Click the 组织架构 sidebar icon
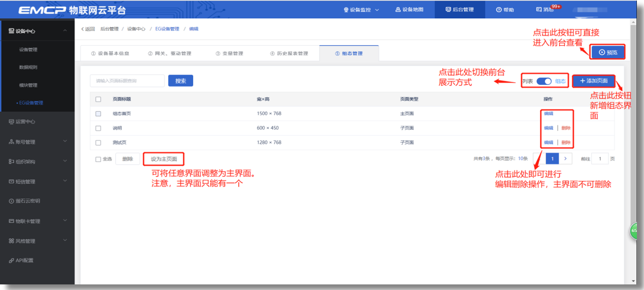 click(11, 162)
